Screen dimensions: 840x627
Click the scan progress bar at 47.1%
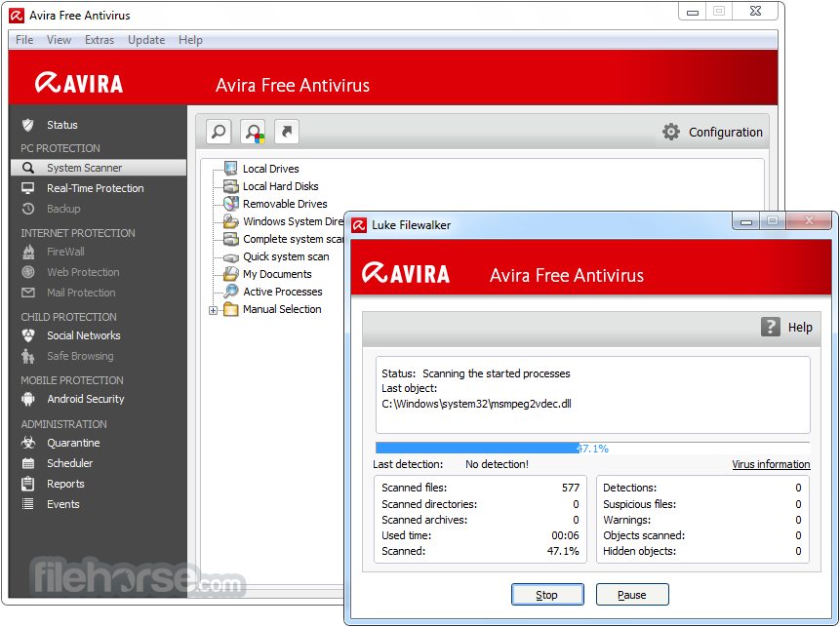pos(592,448)
